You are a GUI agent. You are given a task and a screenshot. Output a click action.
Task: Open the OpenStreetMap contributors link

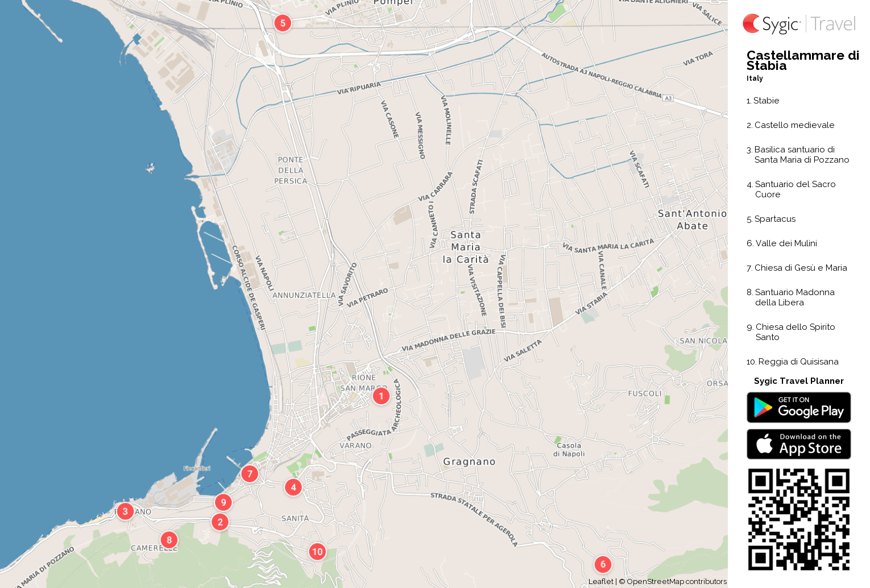(x=677, y=582)
